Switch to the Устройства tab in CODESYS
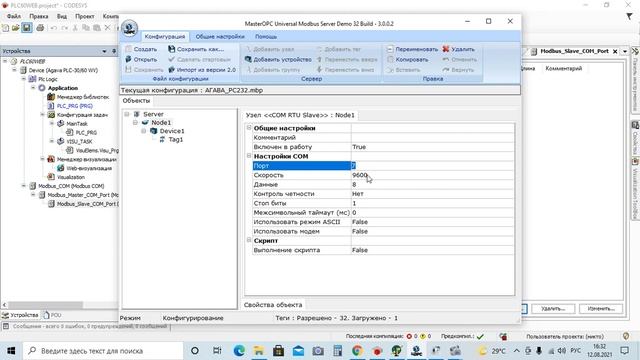This screenshot has width=640, height=360. [x=20, y=315]
